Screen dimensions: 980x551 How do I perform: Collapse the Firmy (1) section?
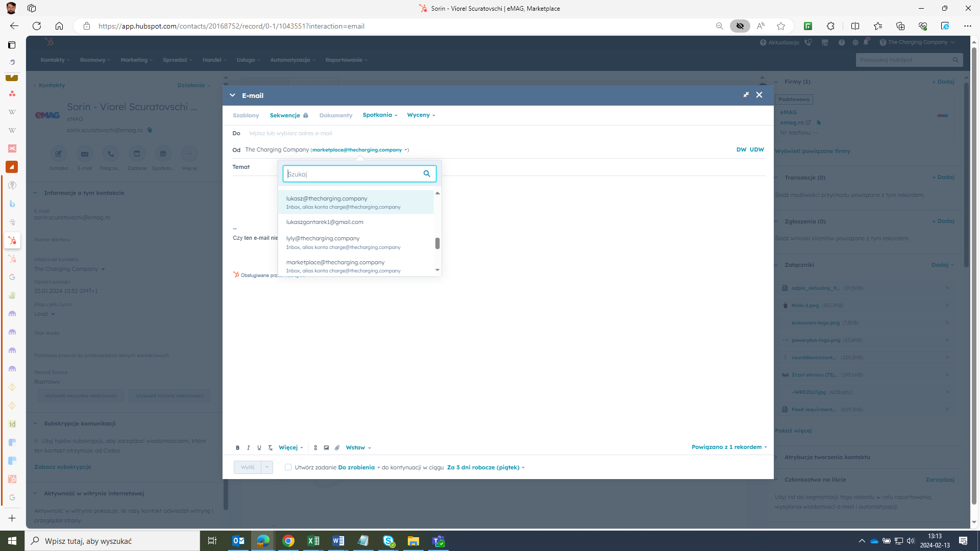coord(776,82)
